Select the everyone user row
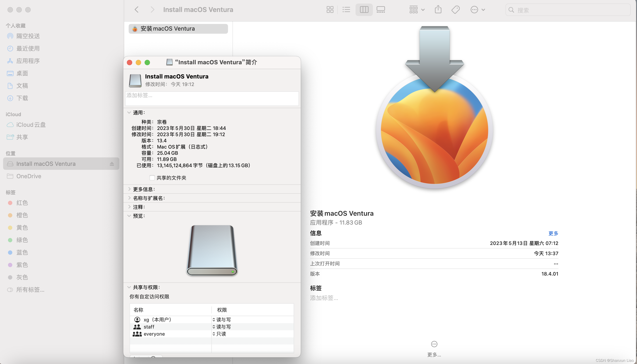 click(x=212, y=334)
